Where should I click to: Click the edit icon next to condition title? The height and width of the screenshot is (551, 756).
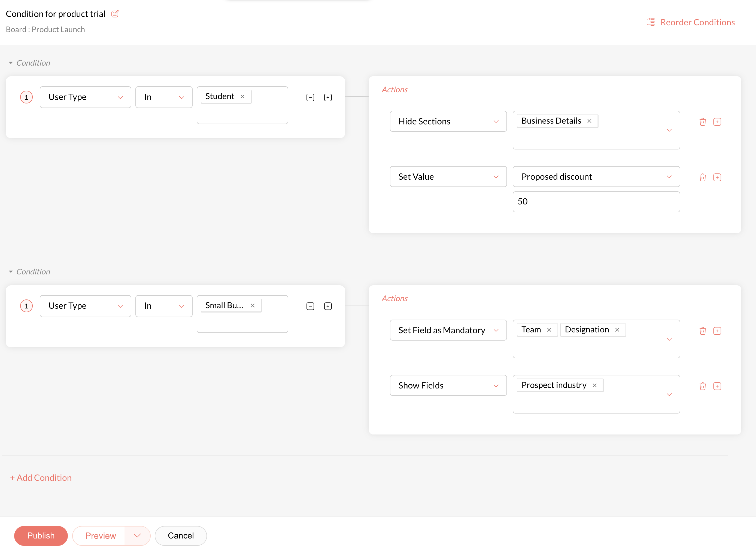coord(115,14)
